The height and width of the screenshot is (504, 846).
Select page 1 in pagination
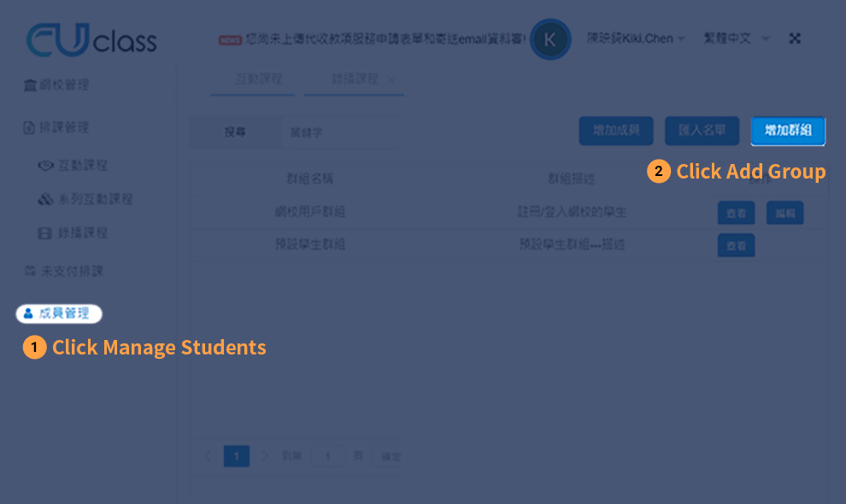coord(237,456)
